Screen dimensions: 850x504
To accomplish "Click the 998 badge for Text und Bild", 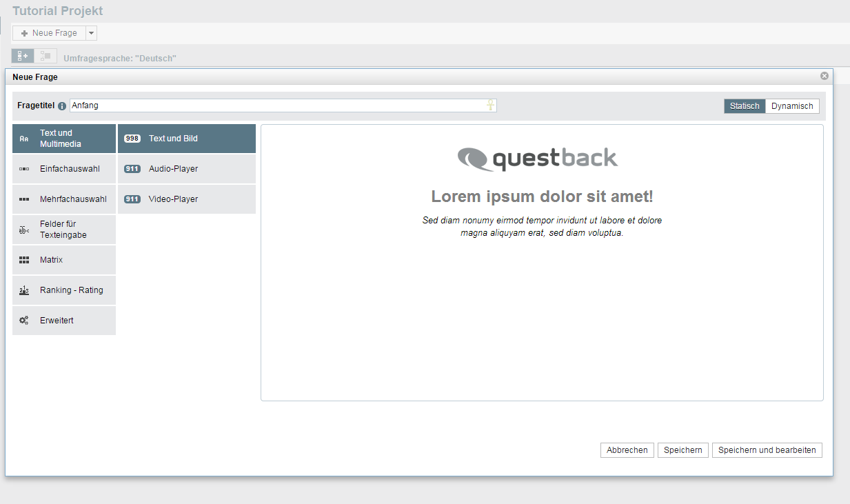I will coord(132,139).
